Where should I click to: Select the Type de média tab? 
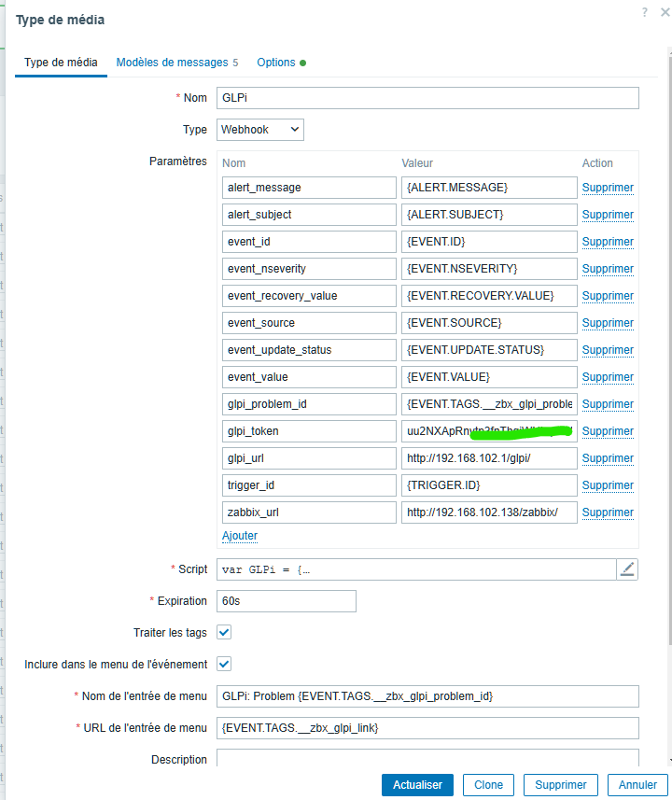61,63
